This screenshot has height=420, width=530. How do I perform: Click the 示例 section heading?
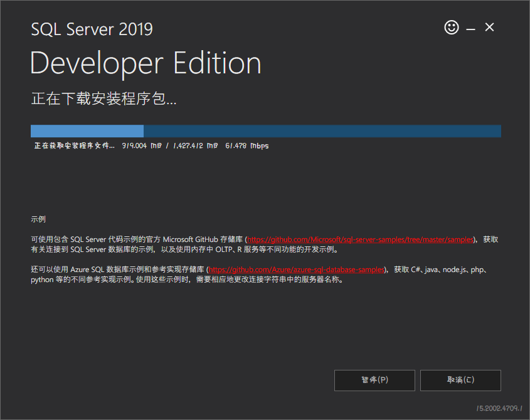(38, 219)
